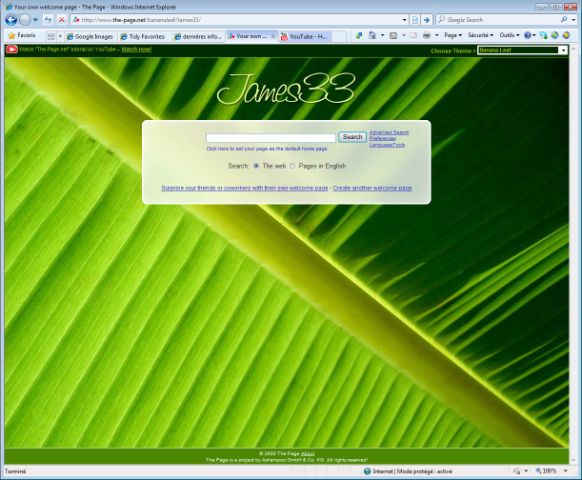The image size is (582, 480).
Task: Click the Home page icon
Action: tap(372, 35)
